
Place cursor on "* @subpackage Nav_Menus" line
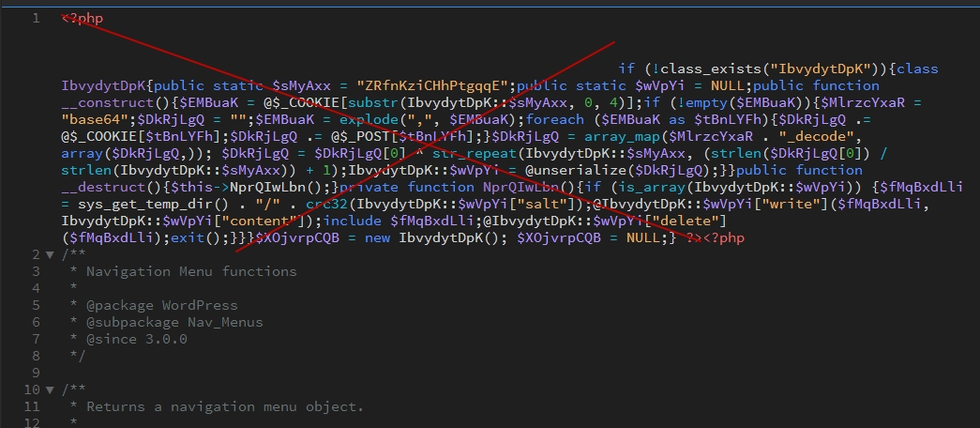click(166, 322)
